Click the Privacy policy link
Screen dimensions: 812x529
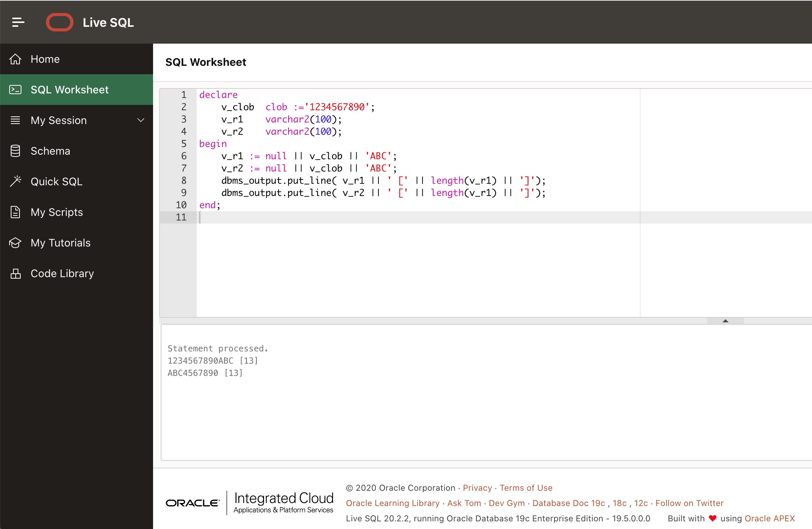click(477, 488)
